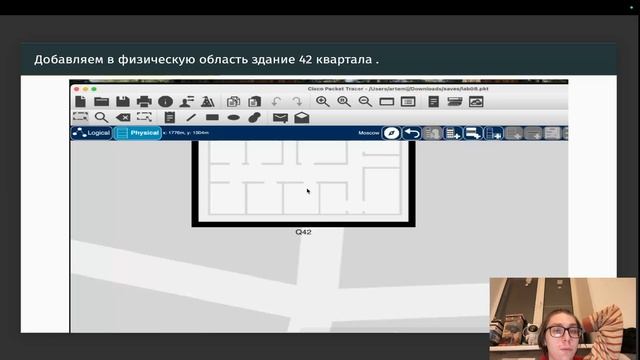
Task: Click the Create New Building button
Action: pyautogui.click(x=452, y=133)
